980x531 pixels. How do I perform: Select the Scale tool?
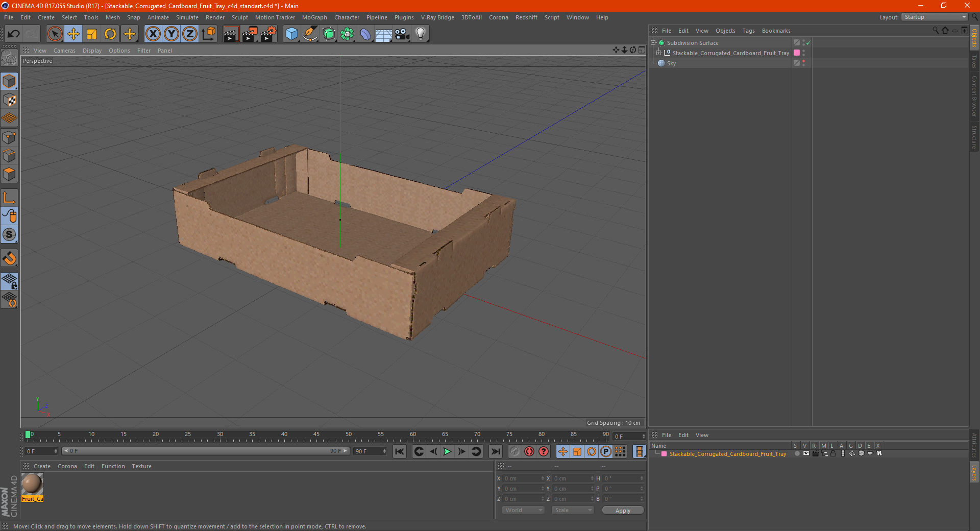point(92,34)
